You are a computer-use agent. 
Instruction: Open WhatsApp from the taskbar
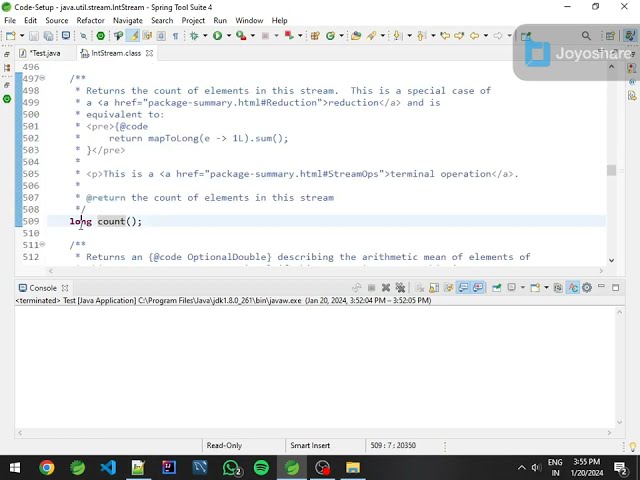[x=231, y=468]
